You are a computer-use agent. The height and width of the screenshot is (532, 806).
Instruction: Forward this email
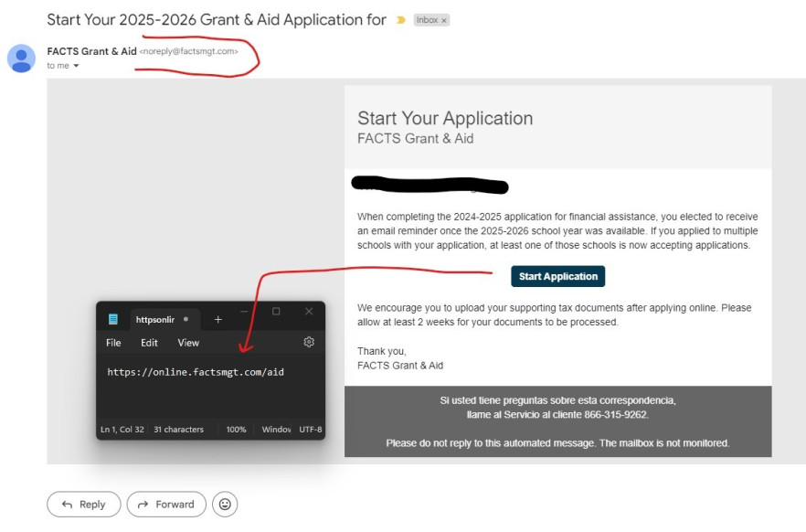coord(166,505)
